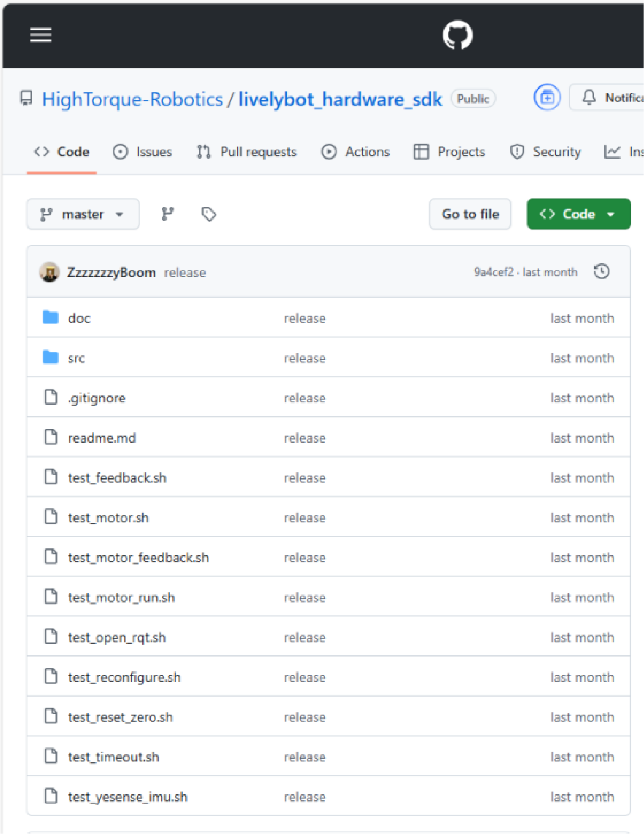Click the GitHub Octocat logo
644x834 pixels.
point(457,35)
